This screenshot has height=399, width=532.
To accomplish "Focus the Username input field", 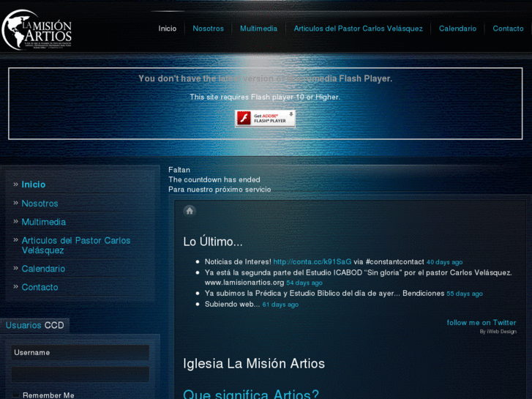I will tap(80, 352).
